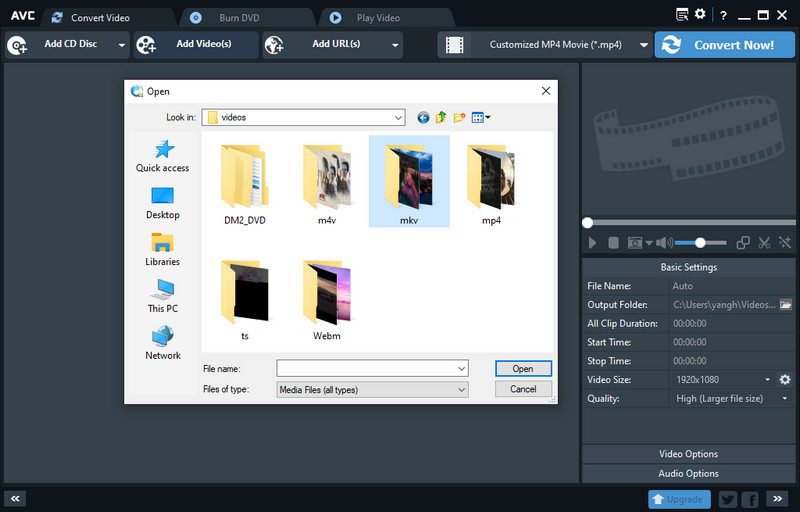Click the pop-out preview window icon

(743, 243)
